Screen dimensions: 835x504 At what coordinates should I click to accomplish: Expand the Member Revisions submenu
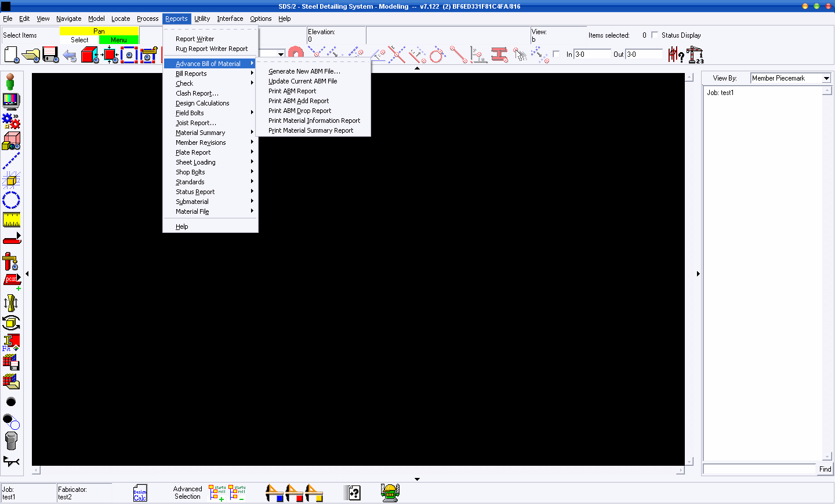pyautogui.click(x=215, y=143)
